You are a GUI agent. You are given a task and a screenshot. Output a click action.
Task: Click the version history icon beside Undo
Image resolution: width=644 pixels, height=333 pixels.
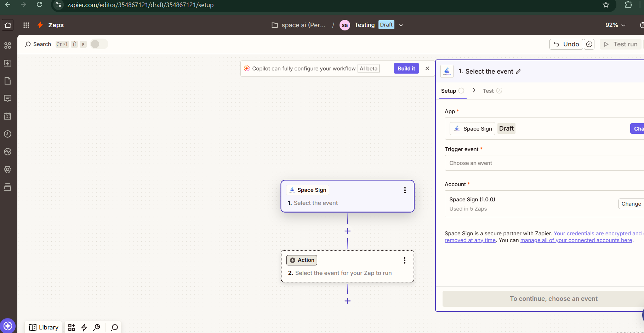(589, 44)
